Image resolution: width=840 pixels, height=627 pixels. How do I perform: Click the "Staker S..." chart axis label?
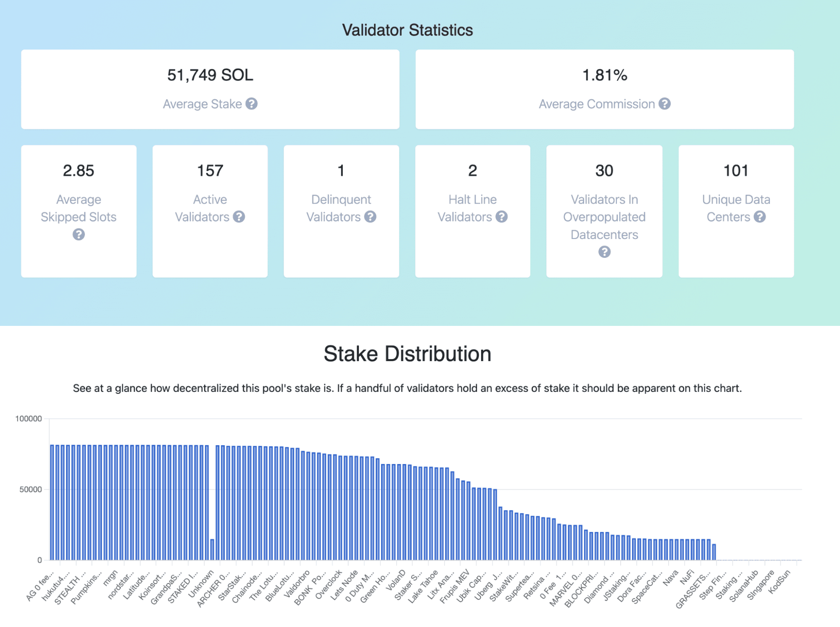pyautogui.click(x=408, y=585)
